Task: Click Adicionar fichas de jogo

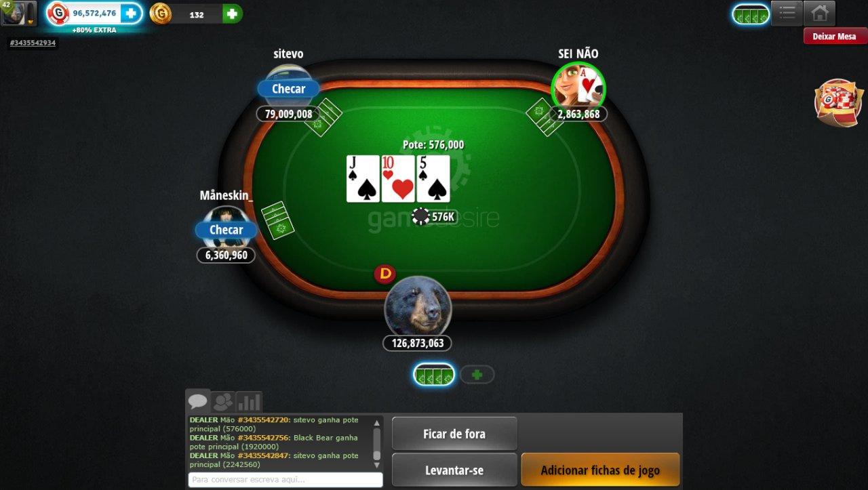Action: click(x=600, y=470)
